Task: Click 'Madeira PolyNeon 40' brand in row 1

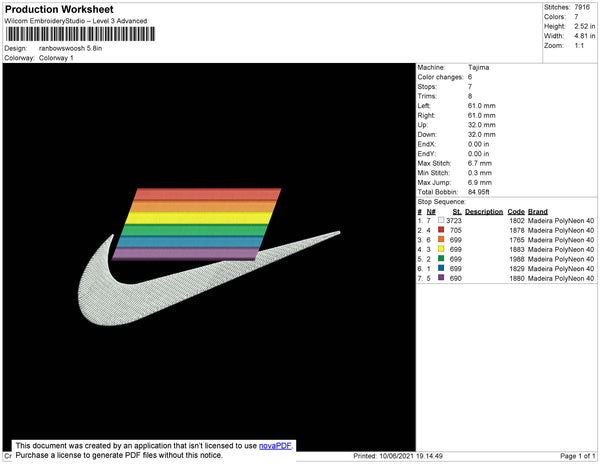Action: (x=561, y=221)
